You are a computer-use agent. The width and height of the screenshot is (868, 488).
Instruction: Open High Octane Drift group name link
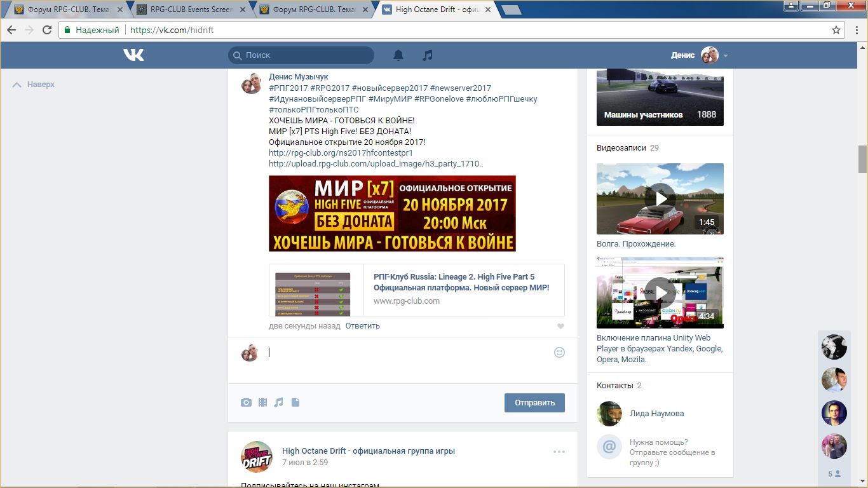click(369, 451)
